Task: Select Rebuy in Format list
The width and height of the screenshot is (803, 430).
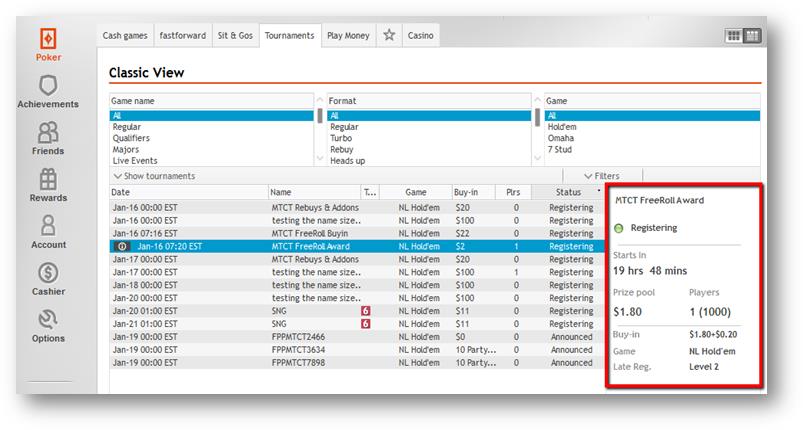Action: click(x=429, y=149)
